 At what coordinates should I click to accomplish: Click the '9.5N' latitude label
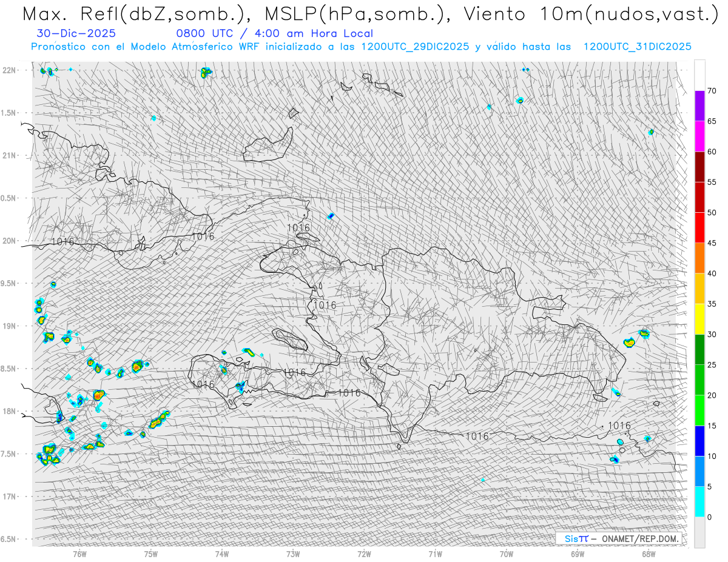pyautogui.click(x=9, y=283)
